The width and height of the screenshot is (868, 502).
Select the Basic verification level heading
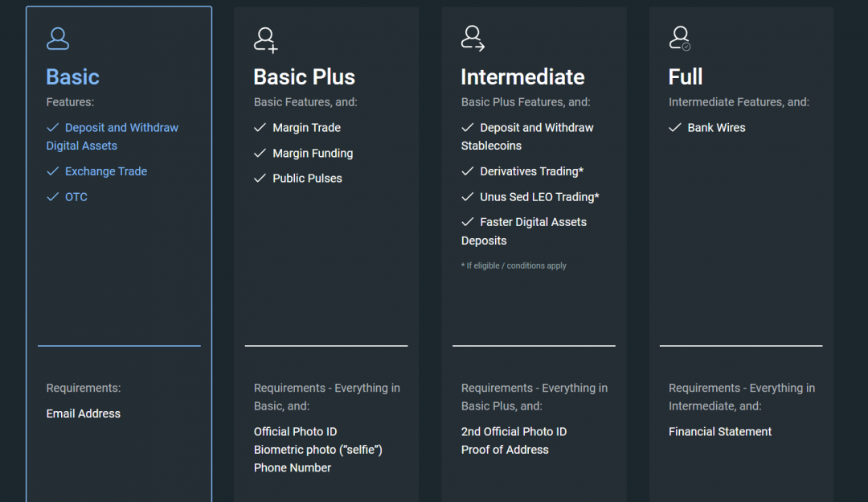point(72,77)
